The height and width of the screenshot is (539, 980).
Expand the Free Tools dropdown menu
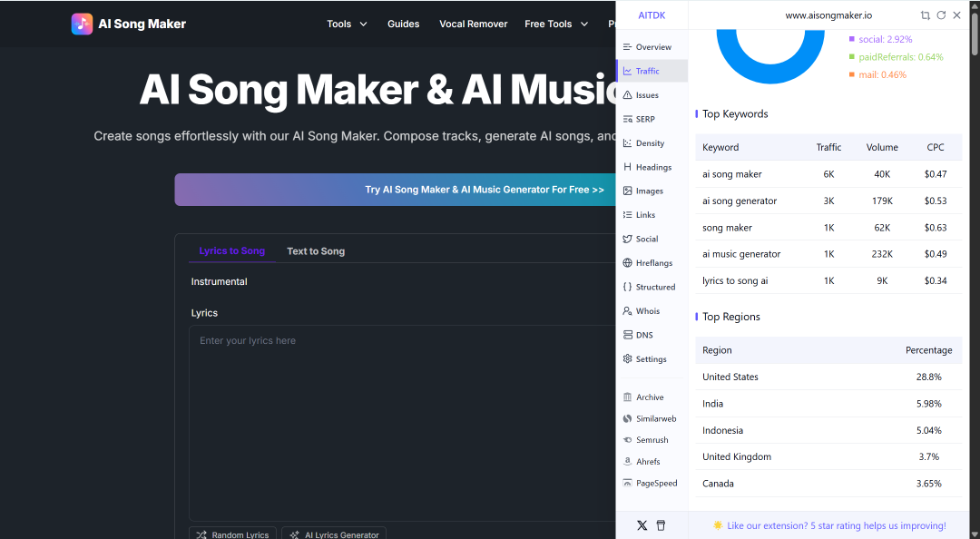(x=556, y=24)
